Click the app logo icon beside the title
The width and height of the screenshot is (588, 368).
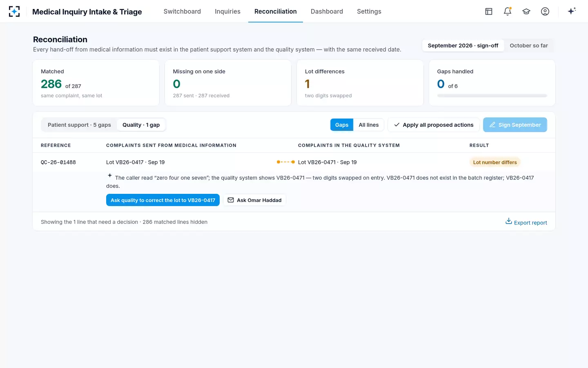click(x=14, y=11)
